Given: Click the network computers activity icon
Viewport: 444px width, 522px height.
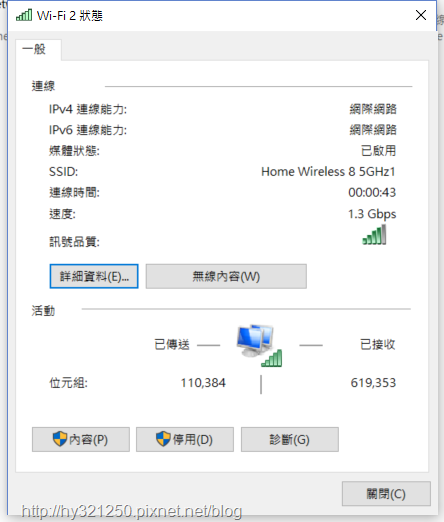Looking at the screenshot, I should tap(260, 345).
